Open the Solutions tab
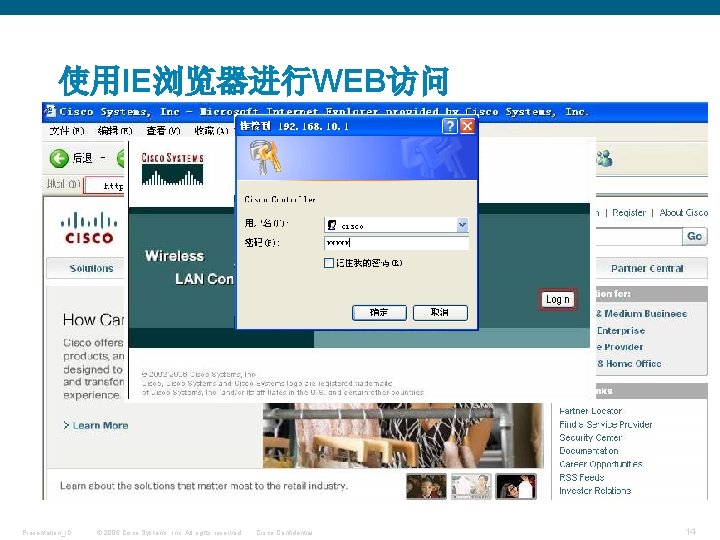This screenshot has width=720, height=540. pos(86,268)
